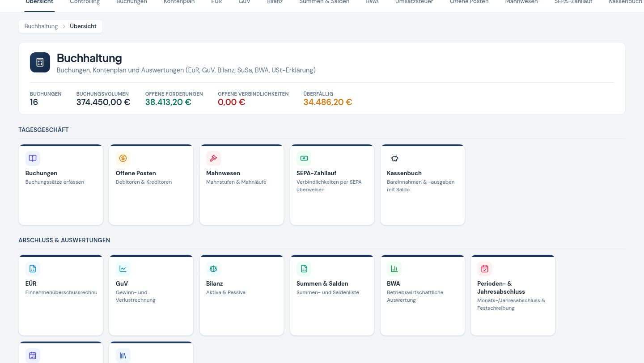The image size is (644, 363).
Task: Go to the Bilanz tab in top navigation
Action: pyautogui.click(x=275, y=2)
